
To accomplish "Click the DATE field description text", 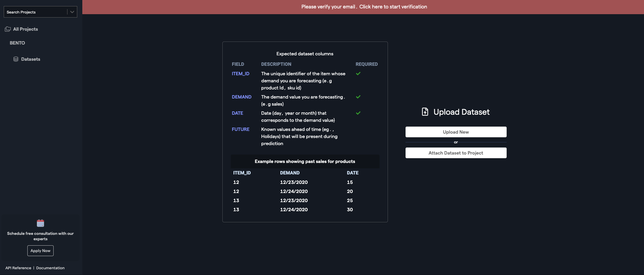I will pos(298,116).
